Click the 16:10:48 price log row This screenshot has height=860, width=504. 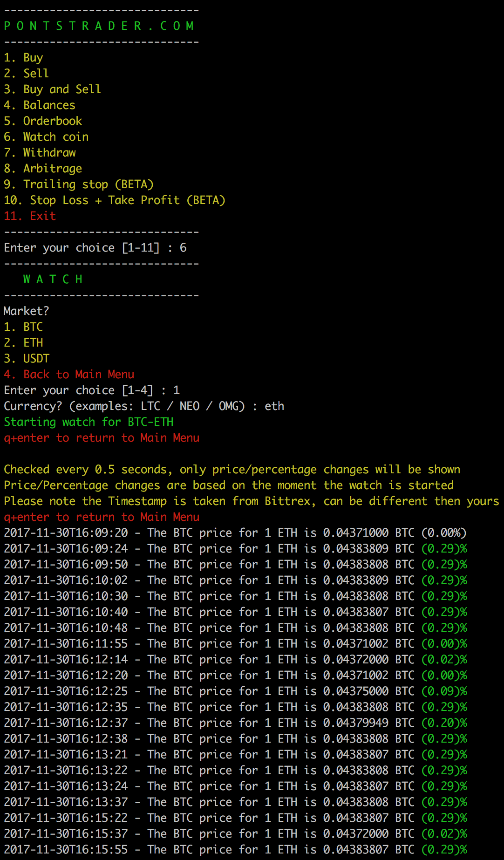235,628
